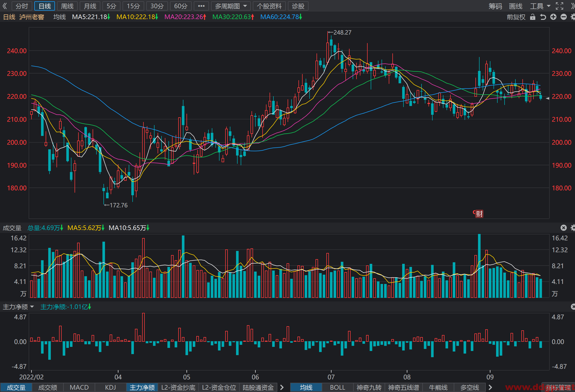Toggle the chart lock icon

click(x=533, y=17)
